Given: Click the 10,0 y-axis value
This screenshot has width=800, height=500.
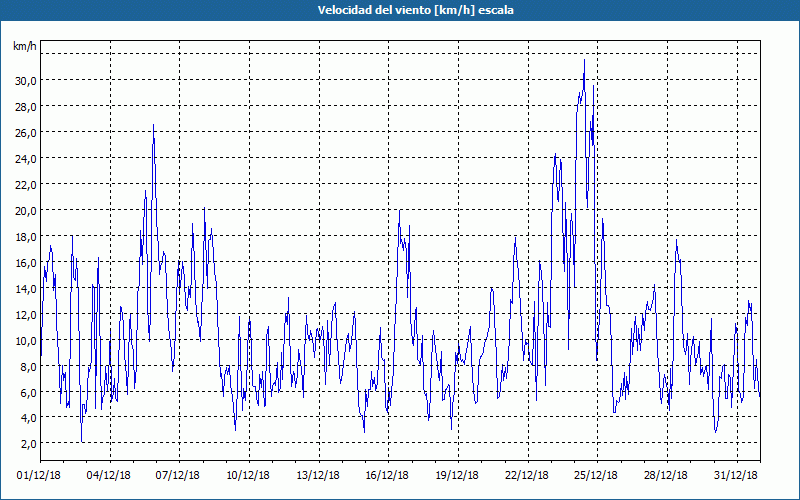Looking at the screenshot, I should point(26,340).
